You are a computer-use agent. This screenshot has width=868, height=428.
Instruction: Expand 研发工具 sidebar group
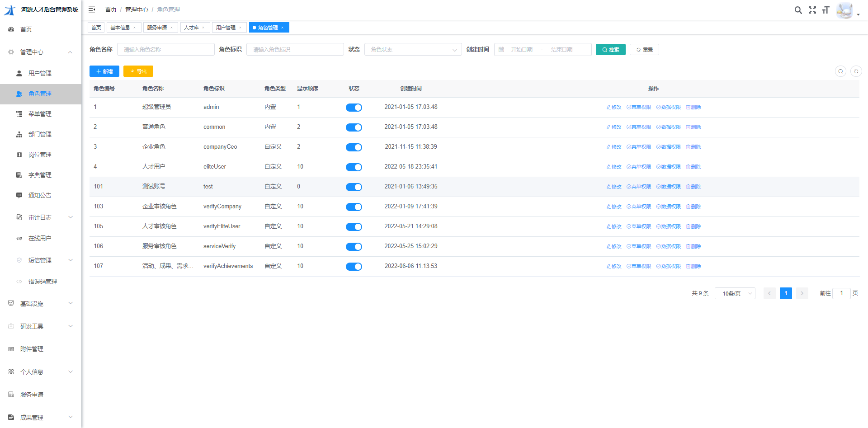(41, 326)
